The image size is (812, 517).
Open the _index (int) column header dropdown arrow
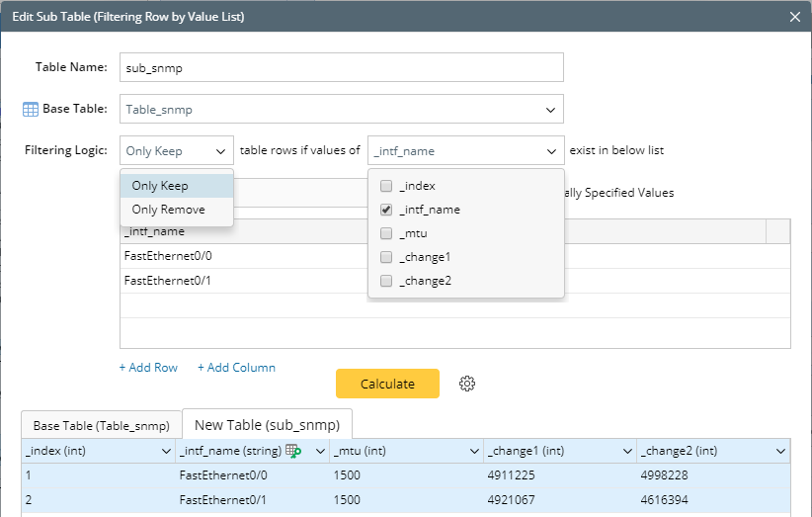pos(166,452)
